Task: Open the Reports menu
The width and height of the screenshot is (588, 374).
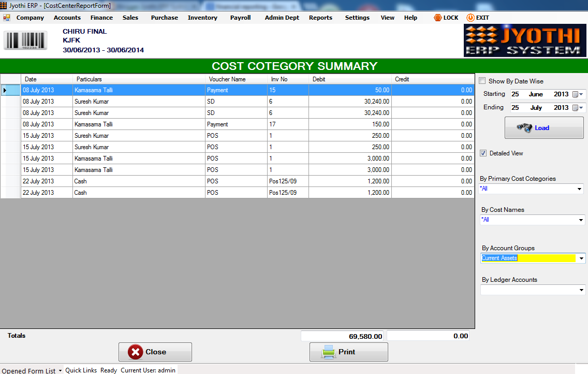Action: point(320,17)
